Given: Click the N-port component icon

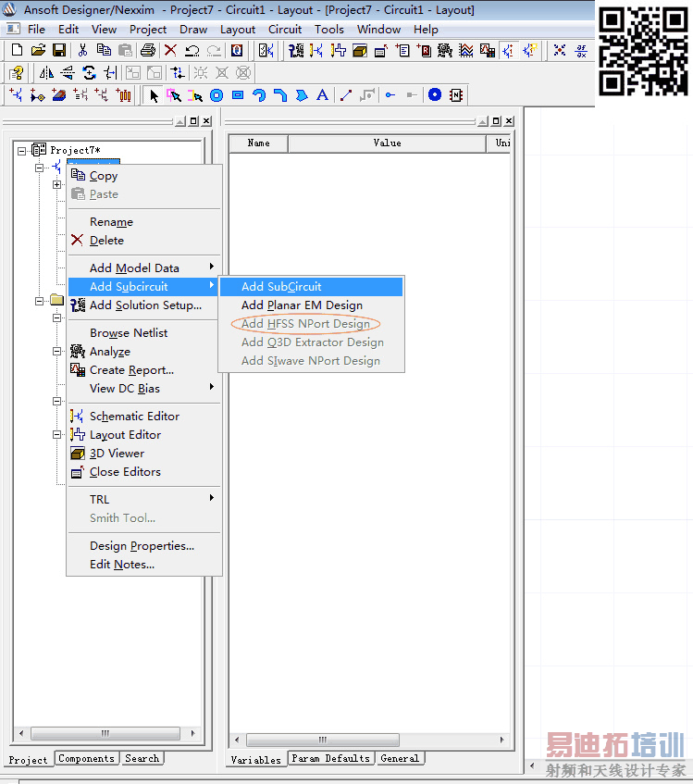Looking at the screenshot, I should (456, 95).
